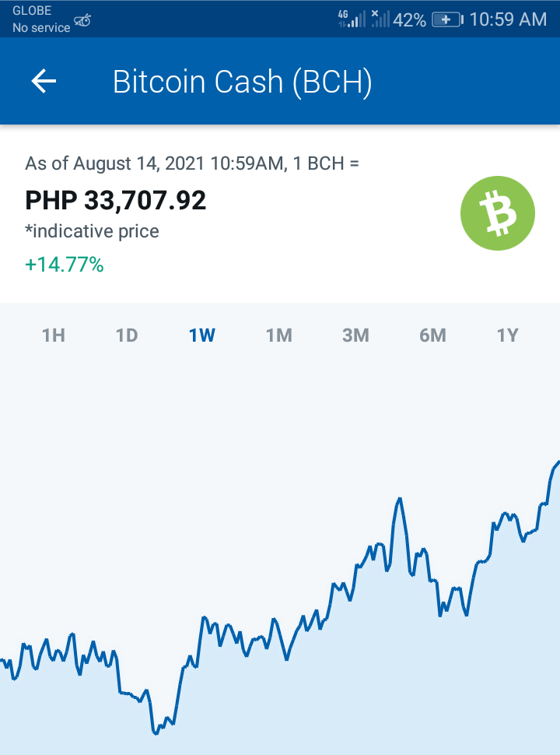The width and height of the screenshot is (560, 755).
Task: Switch chart to 1D range
Action: click(127, 335)
